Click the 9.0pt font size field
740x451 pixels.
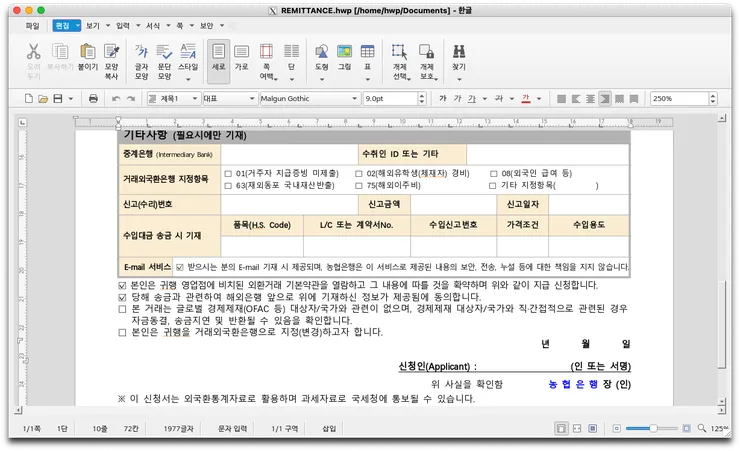coord(391,99)
